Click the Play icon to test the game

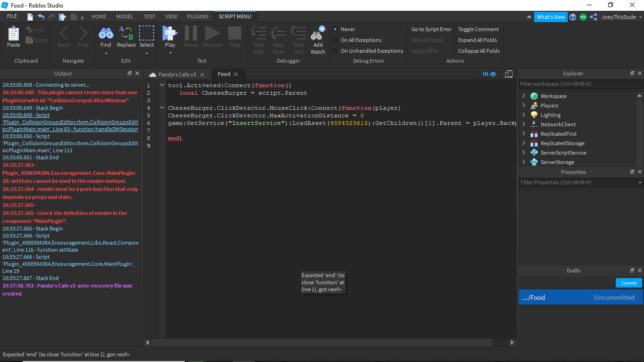170,35
